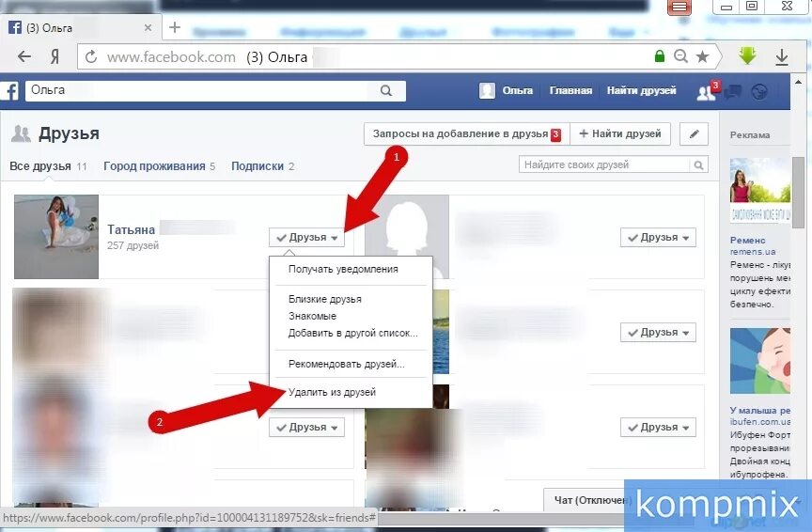Open 'Ольга' profile name link in the top bar
Screen dimensions: 812x532
517,90
